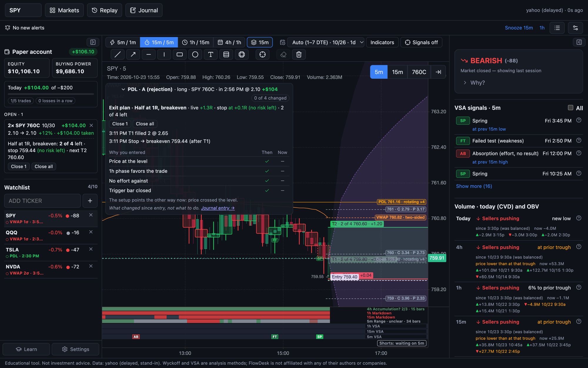
Task: Snooze alerts for 15m
Action: click(x=519, y=28)
